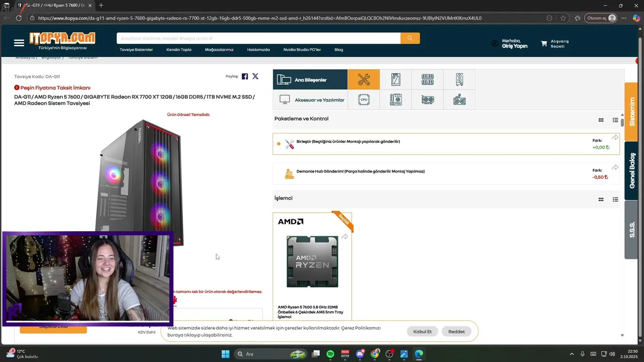Open the Windows Start menu
Viewport: 644px width, 362px height.
coord(225,354)
